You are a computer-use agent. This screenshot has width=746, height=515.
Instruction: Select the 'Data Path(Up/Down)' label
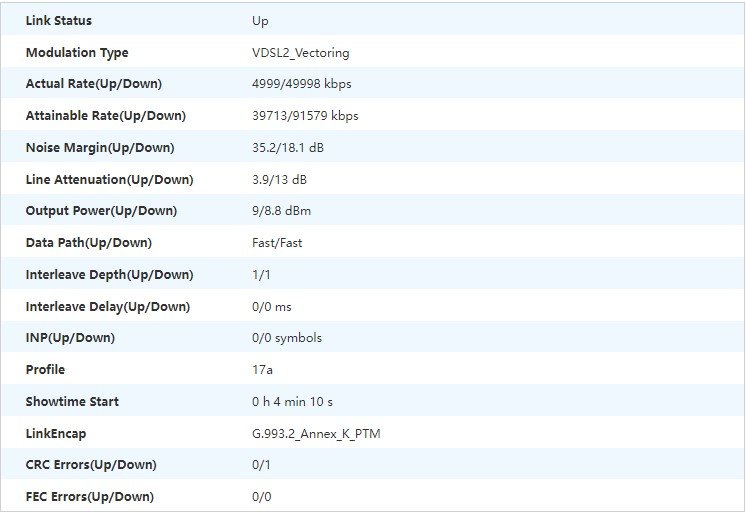click(x=88, y=243)
